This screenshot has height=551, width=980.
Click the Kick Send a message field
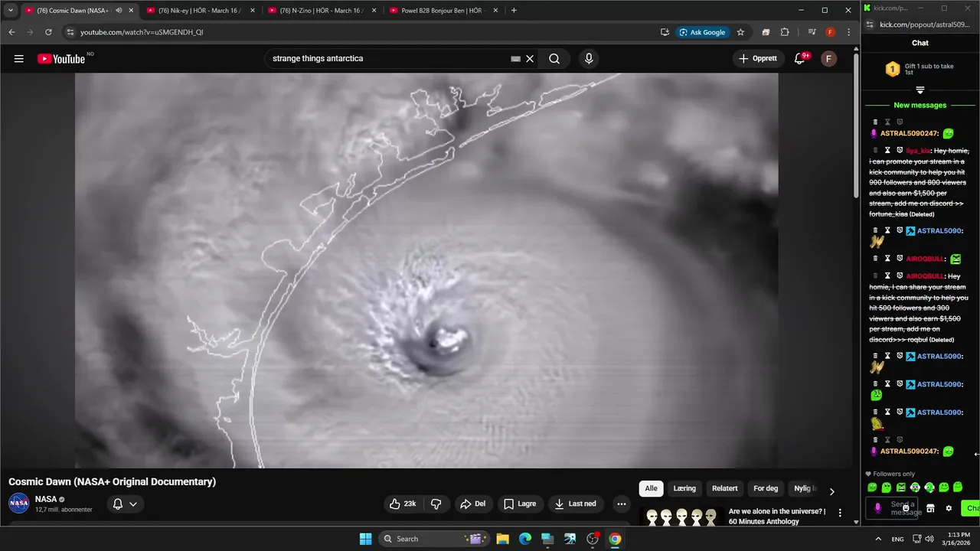892,508
